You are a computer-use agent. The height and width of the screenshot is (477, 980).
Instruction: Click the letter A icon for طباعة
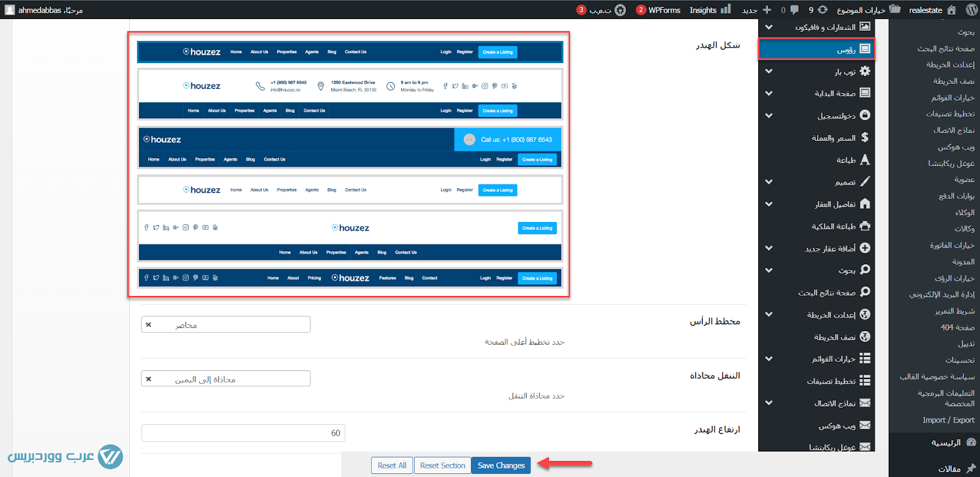click(x=865, y=159)
